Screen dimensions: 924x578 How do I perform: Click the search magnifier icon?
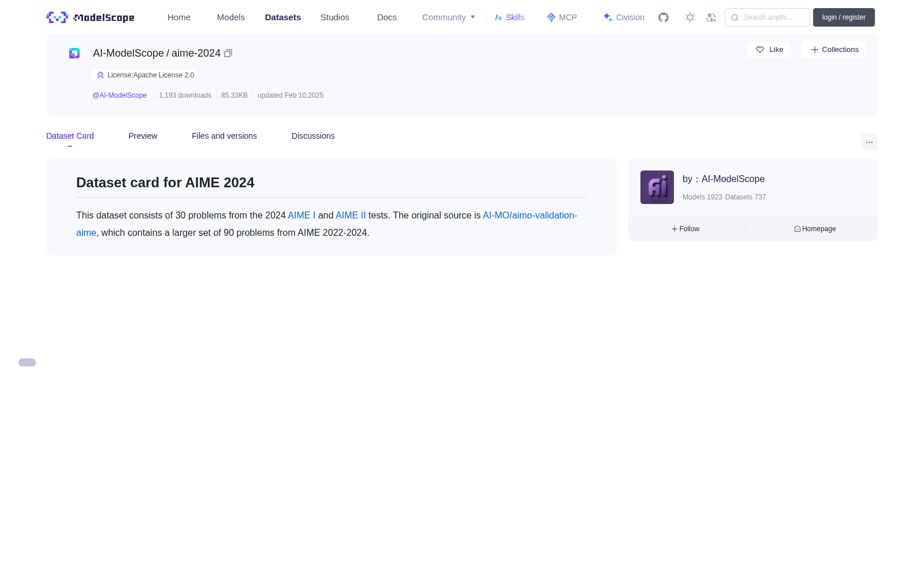point(735,17)
